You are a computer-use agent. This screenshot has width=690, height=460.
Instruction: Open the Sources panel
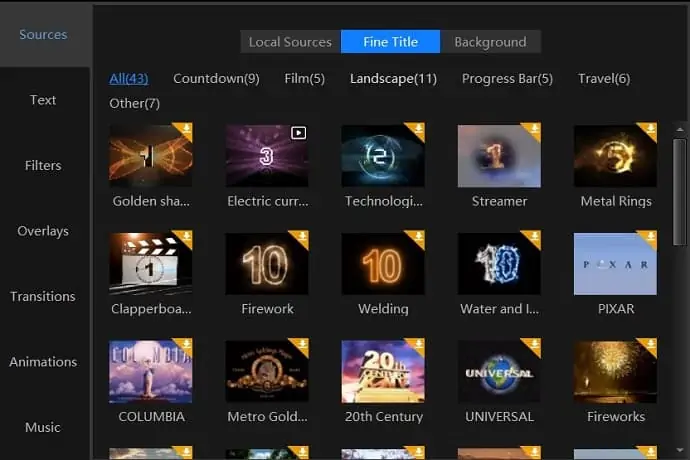tap(43, 34)
